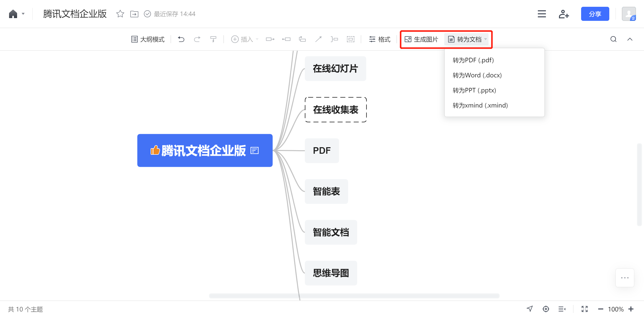The width and height of the screenshot is (644, 317).
Task: Open the hamburger menu icon
Action: pyautogui.click(x=542, y=14)
